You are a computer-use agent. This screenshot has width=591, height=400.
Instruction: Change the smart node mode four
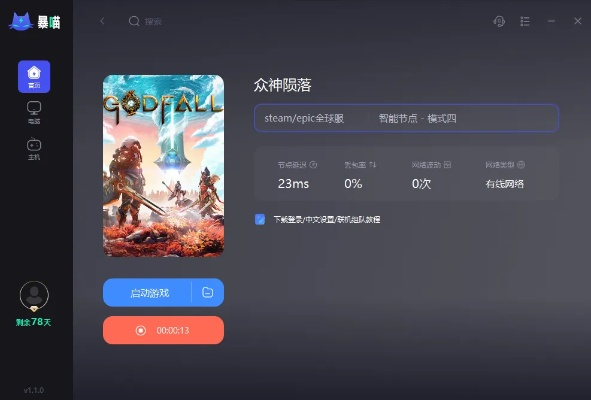pyautogui.click(x=417, y=118)
